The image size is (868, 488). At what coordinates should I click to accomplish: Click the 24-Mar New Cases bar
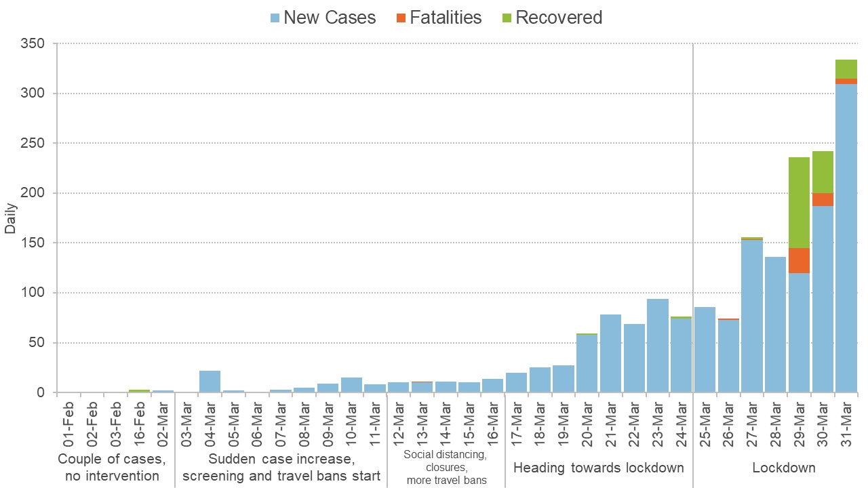click(x=682, y=355)
